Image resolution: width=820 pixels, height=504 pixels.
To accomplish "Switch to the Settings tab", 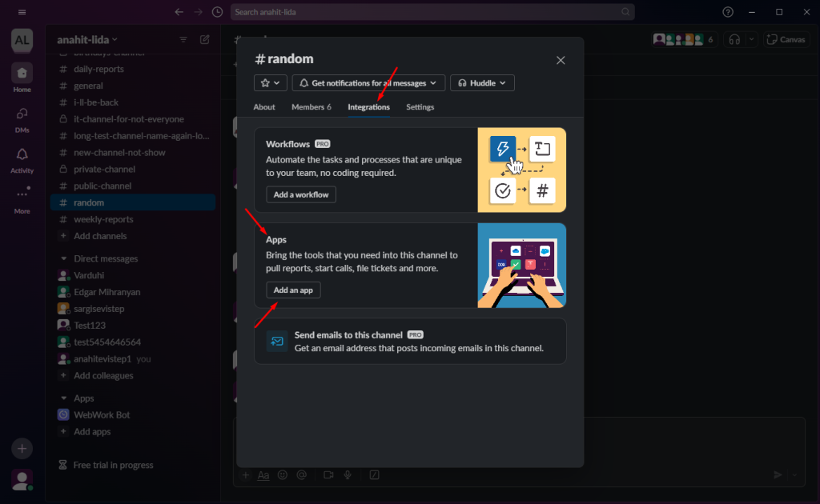I will coord(420,107).
